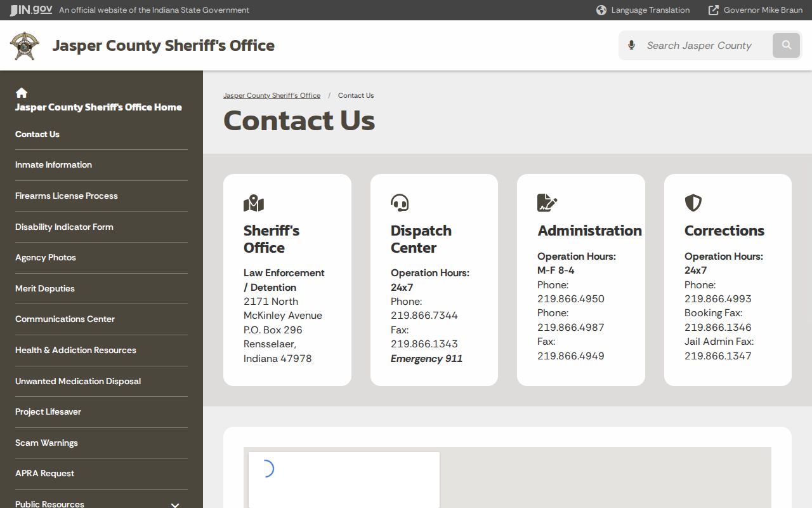Open Agency Photos in sidebar
This screenshot has width=812, height=508.
point(46,257)
